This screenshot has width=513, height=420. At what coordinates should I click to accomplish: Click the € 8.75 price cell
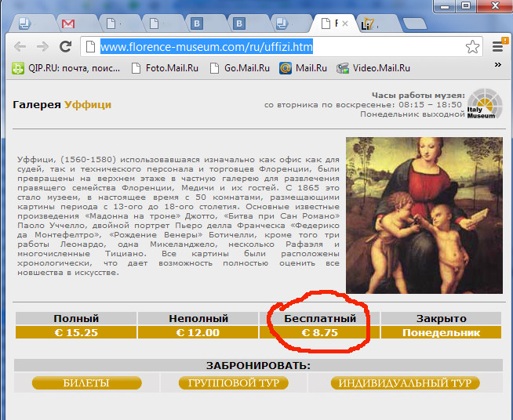coord(319,332)
